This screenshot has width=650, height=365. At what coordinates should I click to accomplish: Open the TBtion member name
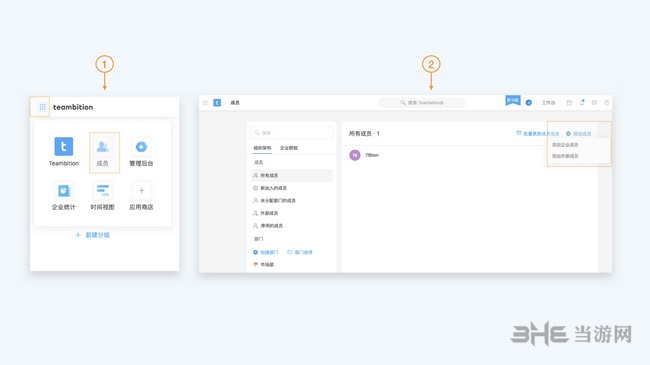(x=372, y=155)
